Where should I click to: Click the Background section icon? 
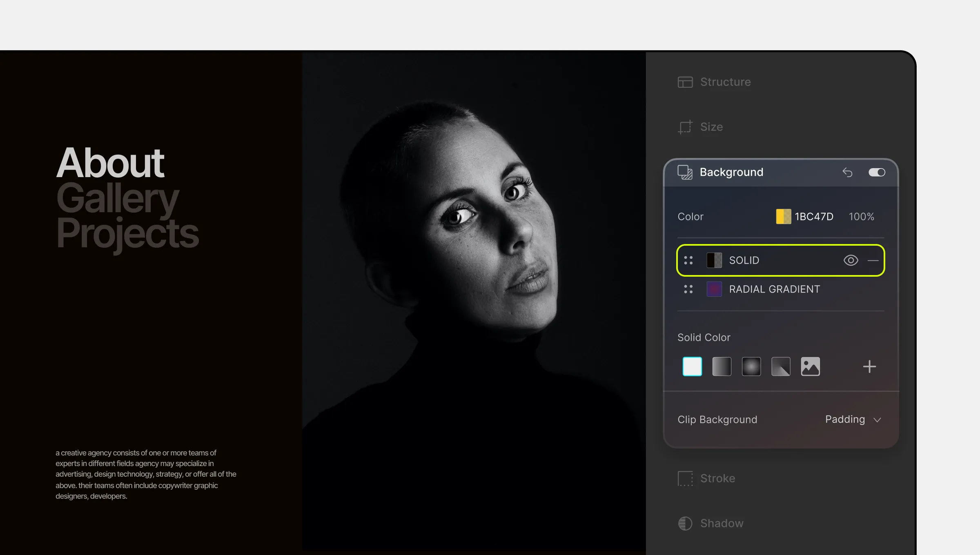pyautogui.click(x=685, y=172)
